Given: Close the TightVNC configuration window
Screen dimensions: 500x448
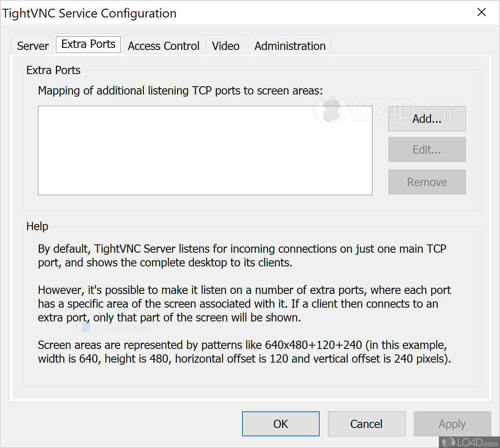Looking at the screenshot, I should click(x=482, y=12).
